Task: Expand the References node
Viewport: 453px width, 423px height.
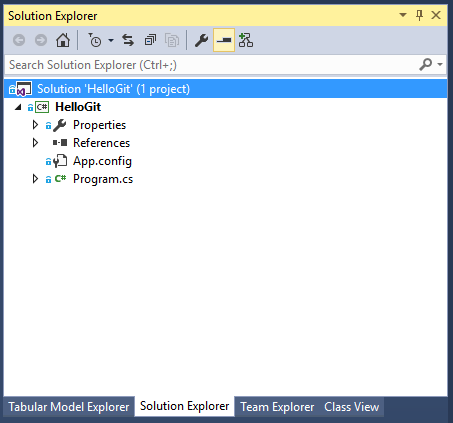Action: coord(35,143)
